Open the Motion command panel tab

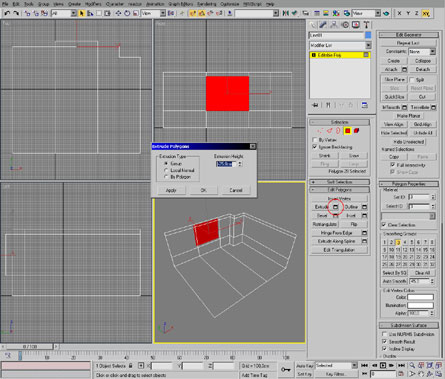coord(345,25)
